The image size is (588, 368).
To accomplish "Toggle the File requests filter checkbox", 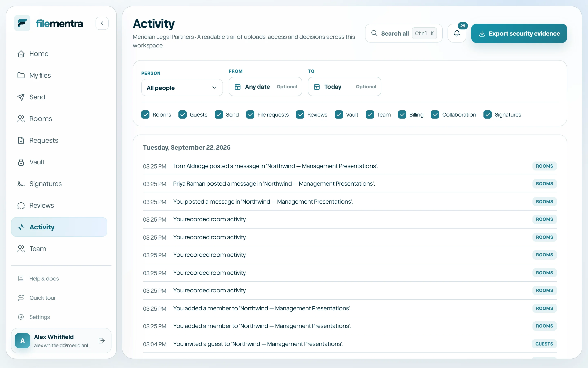I will point(250,115).
